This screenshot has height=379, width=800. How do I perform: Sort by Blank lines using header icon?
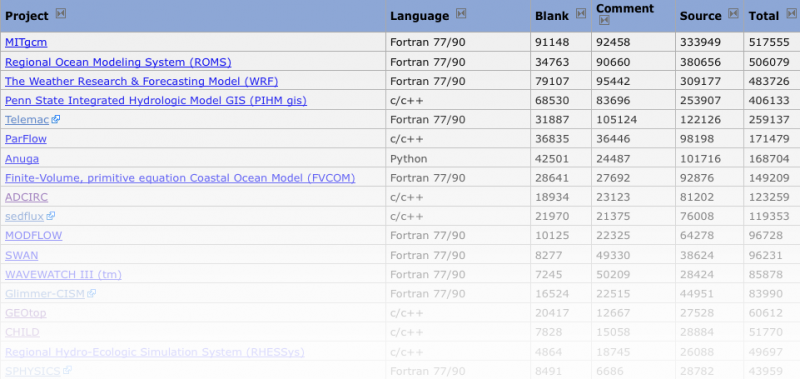[x=581, y=14]
